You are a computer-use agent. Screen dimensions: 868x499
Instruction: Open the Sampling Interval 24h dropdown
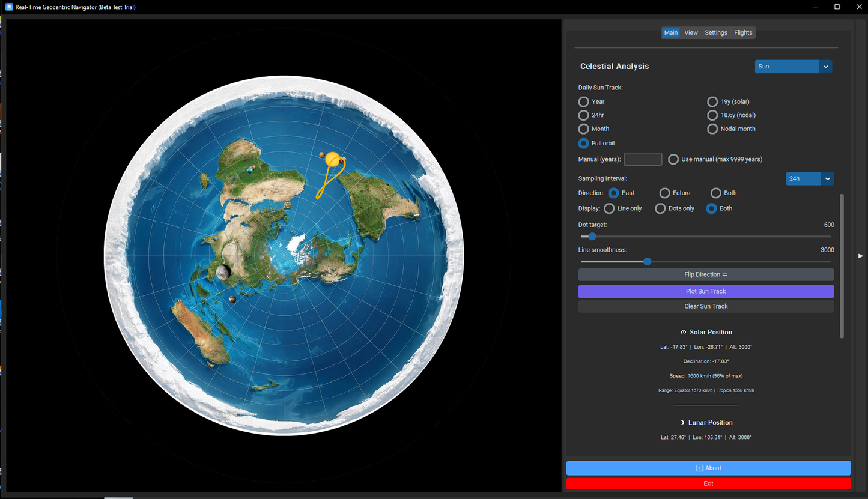point(809,178)
